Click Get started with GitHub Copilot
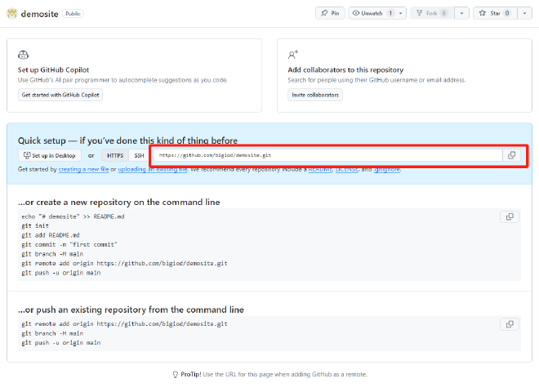Image resolution: width=539 pixels, height=392 pixels. (x=60, y=95)
